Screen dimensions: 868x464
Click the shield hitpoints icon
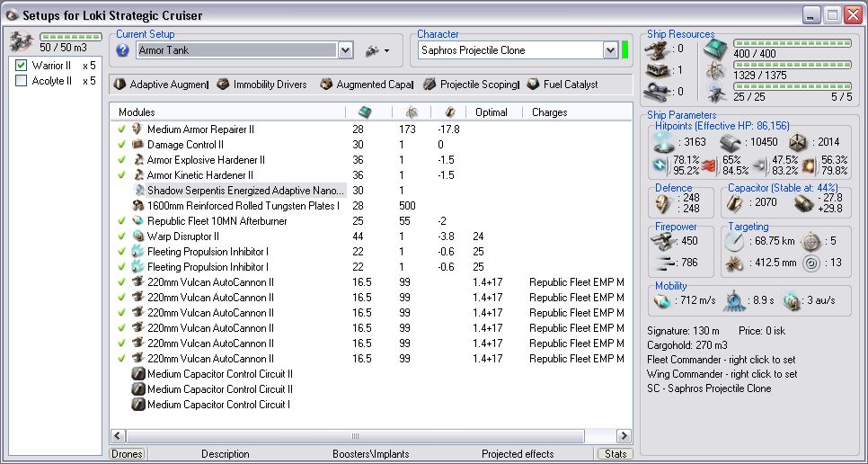[664, 142]
